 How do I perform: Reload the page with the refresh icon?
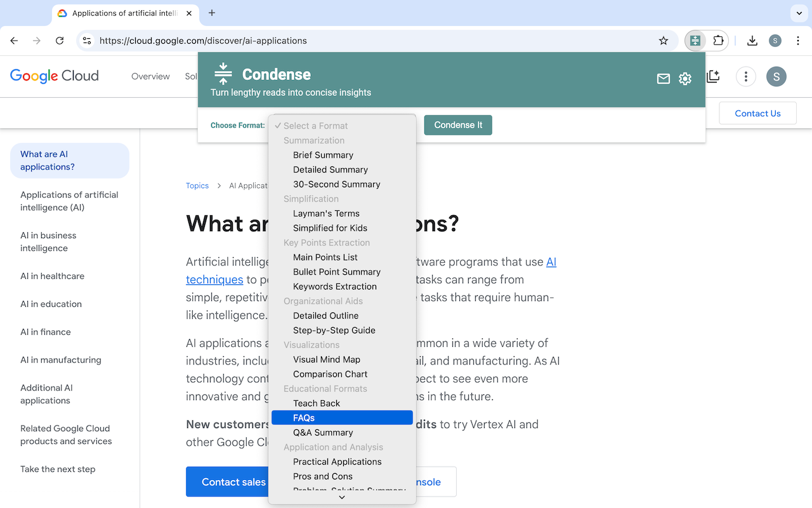(60, 41)
